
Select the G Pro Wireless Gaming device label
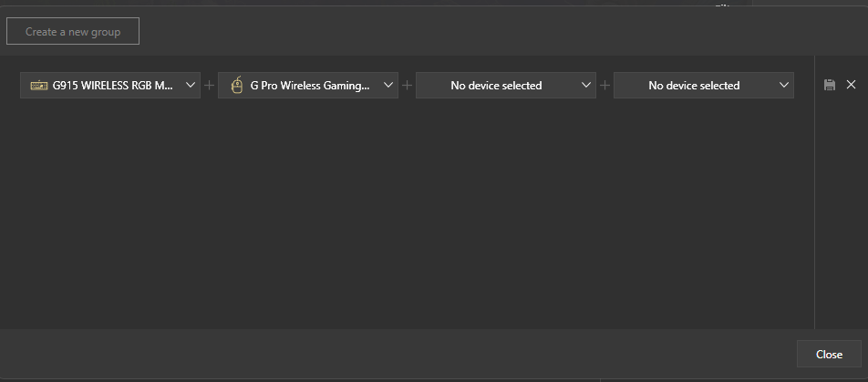tap(310, 86)
